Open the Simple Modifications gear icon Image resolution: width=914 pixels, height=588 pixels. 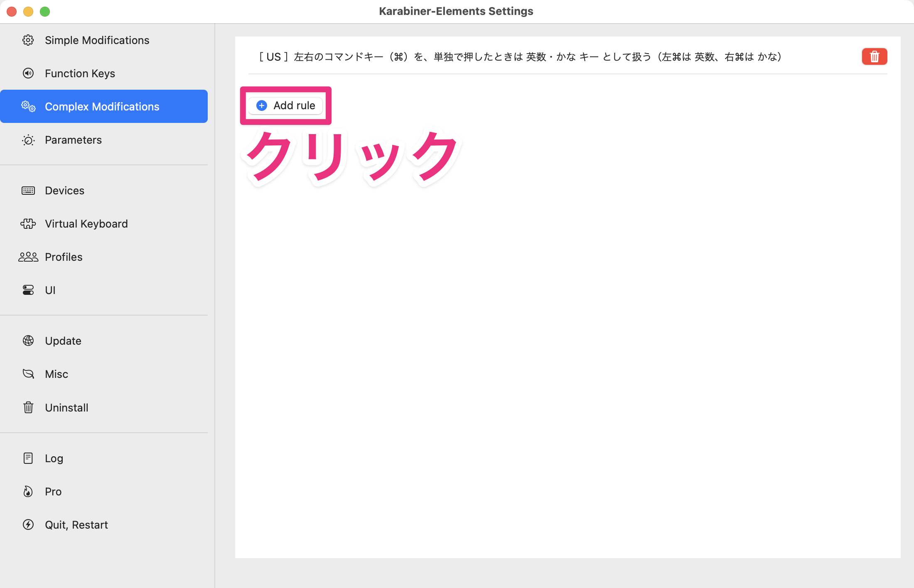pyautogui.click(x=28, y=40)
